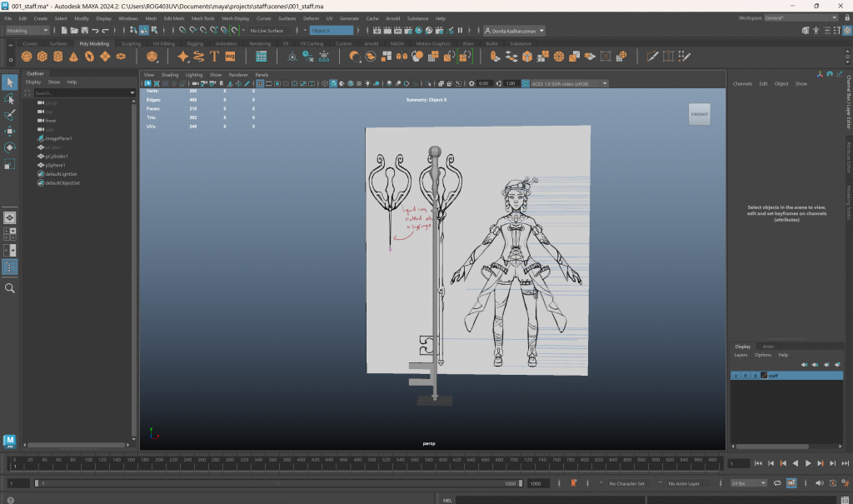Image resolution: width=853 pixels, height=504 pixels.
Task: Switch to the Anim layer tab
Action: pos(768,347)
